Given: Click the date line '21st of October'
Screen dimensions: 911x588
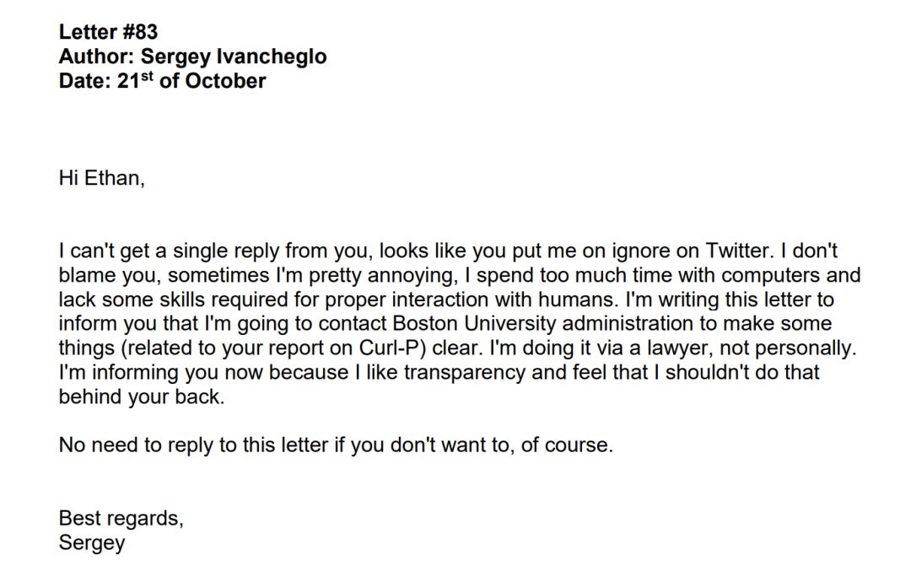Looking at the screenshot, I should point(191,80).
